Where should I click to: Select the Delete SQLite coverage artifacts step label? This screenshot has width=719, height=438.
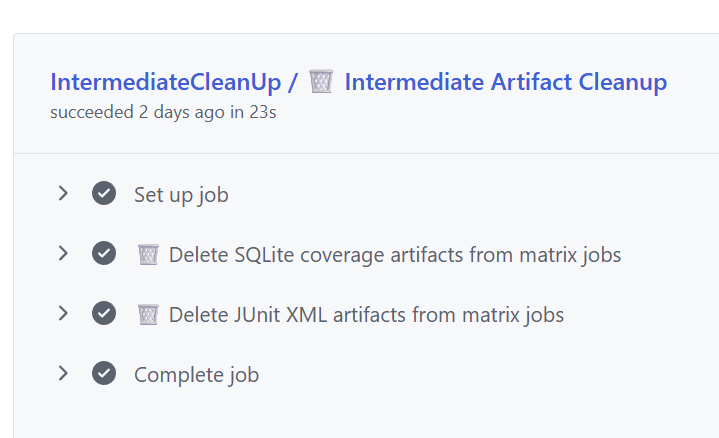(x=395, y=255)
